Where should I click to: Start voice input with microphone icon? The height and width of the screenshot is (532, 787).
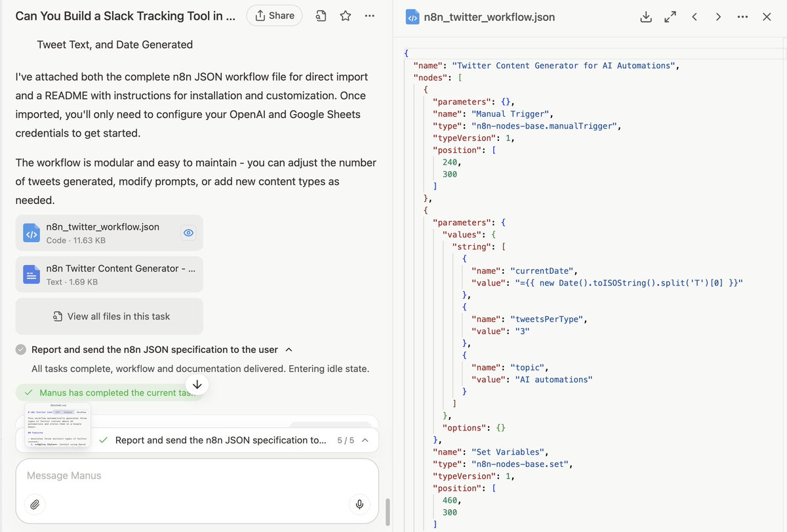tap(359, 504)
